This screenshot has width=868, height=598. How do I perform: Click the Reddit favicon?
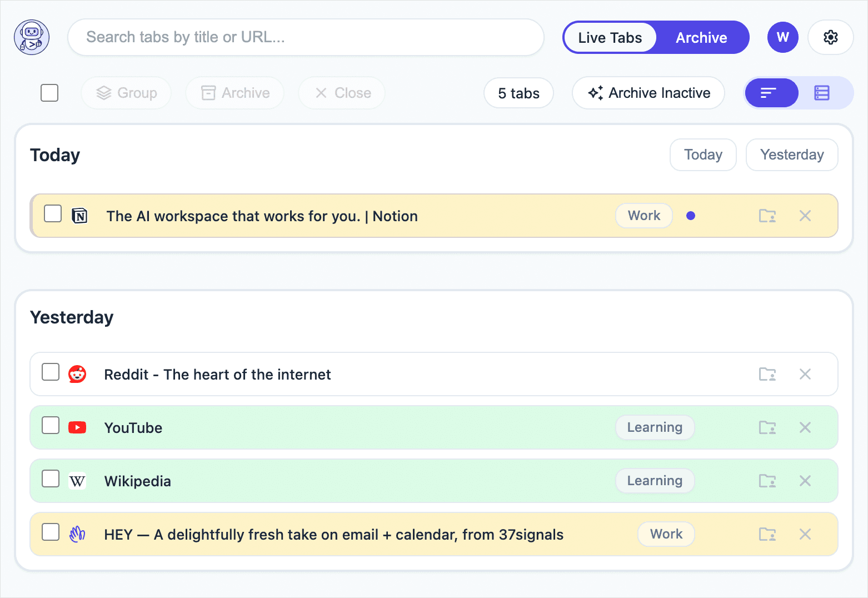pyautogui.click(x=77, y=374)
